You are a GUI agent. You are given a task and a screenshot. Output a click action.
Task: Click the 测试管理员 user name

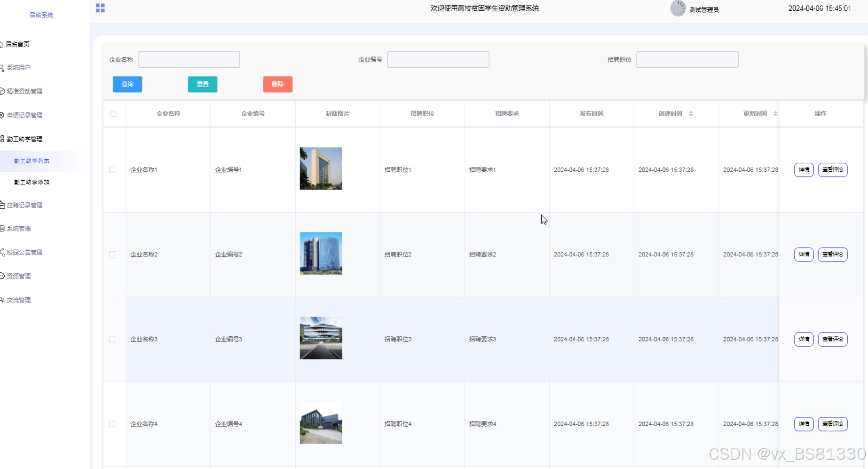pos(704,9)
